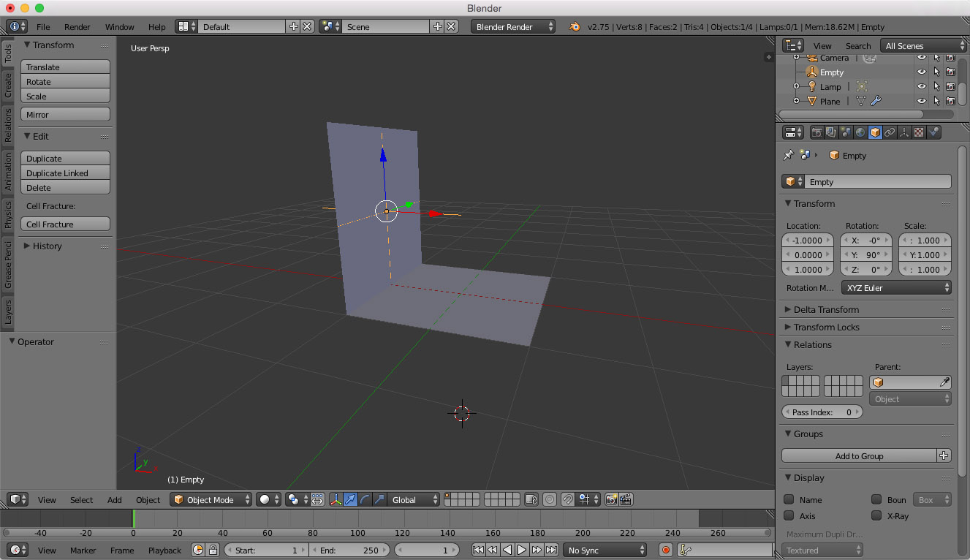Image resolution: width=970 pixels, height=560 pixels.
Task: Click the eyedropper icon in Parent field
Action: tap(944, 382)
